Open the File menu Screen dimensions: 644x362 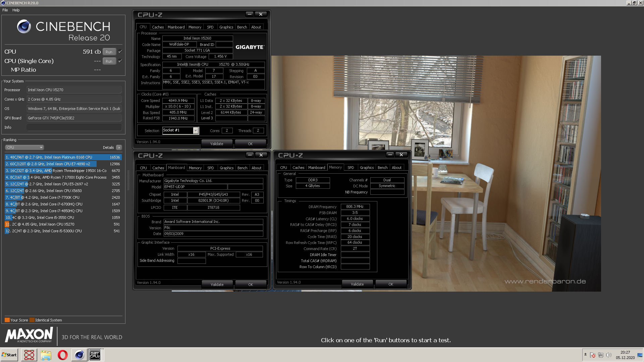pos(5,10)
